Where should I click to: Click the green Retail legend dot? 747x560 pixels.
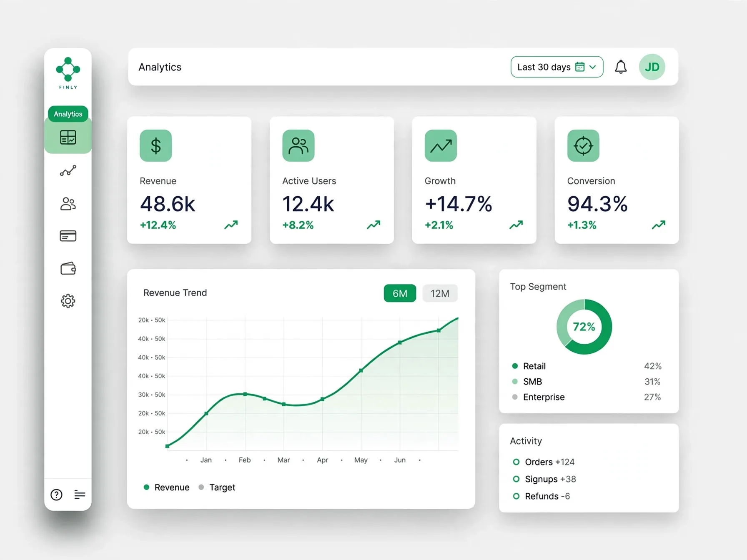click(515, 366)
